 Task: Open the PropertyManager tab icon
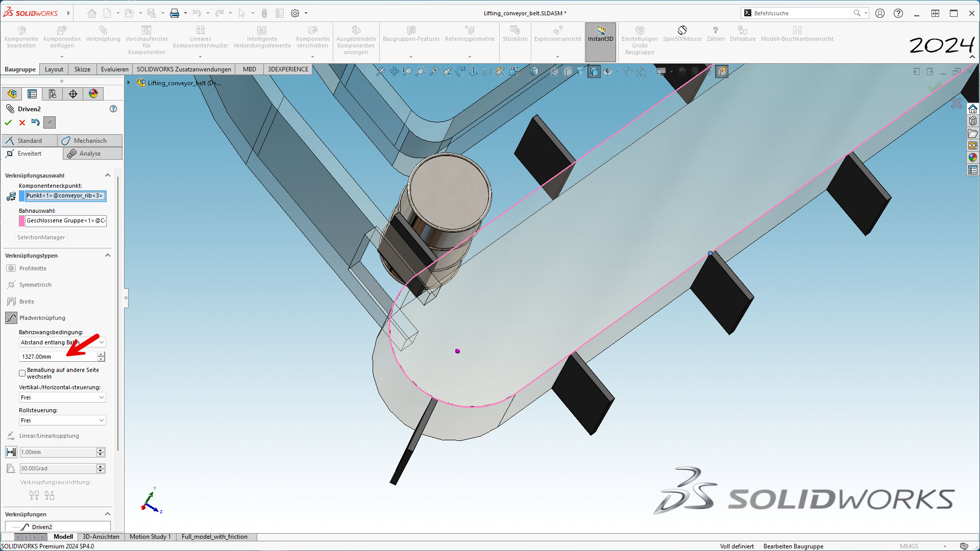32,94
